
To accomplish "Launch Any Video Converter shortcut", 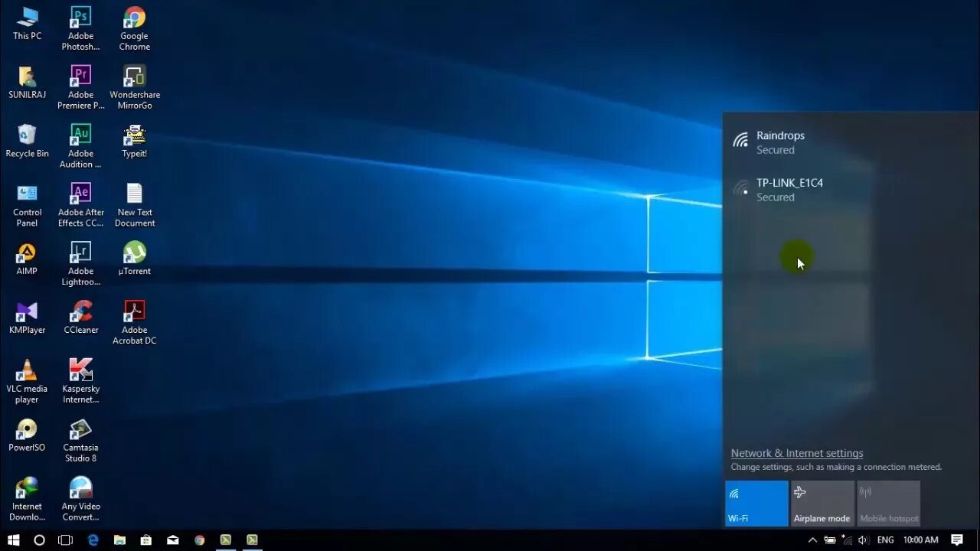I will pyautogui.click(x=80, y=500).
